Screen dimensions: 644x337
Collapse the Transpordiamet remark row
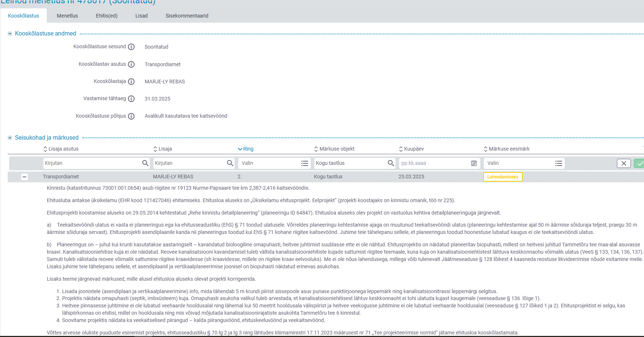[24, 177]
